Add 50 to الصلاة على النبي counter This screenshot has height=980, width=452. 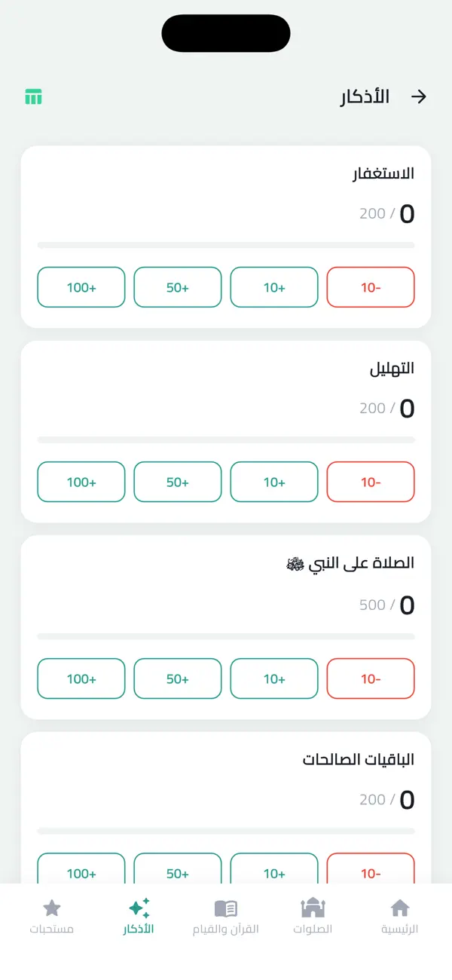tap(177, 678)
